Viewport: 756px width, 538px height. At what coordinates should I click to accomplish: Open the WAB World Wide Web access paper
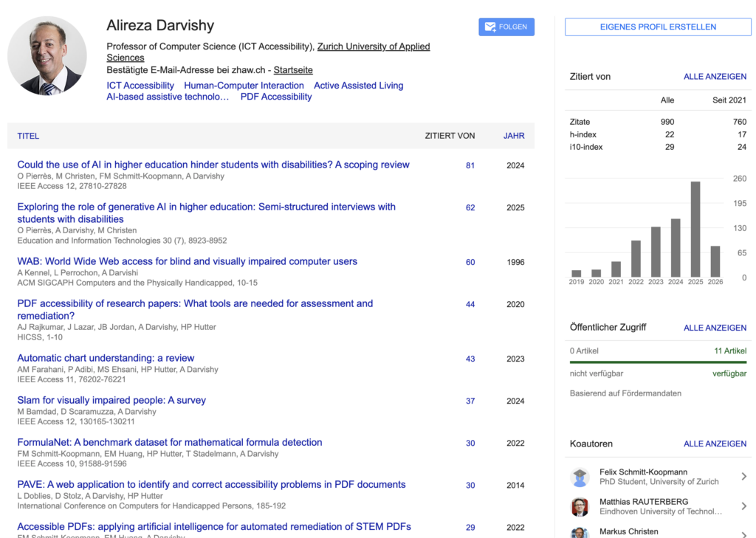[x=187, y=261]
